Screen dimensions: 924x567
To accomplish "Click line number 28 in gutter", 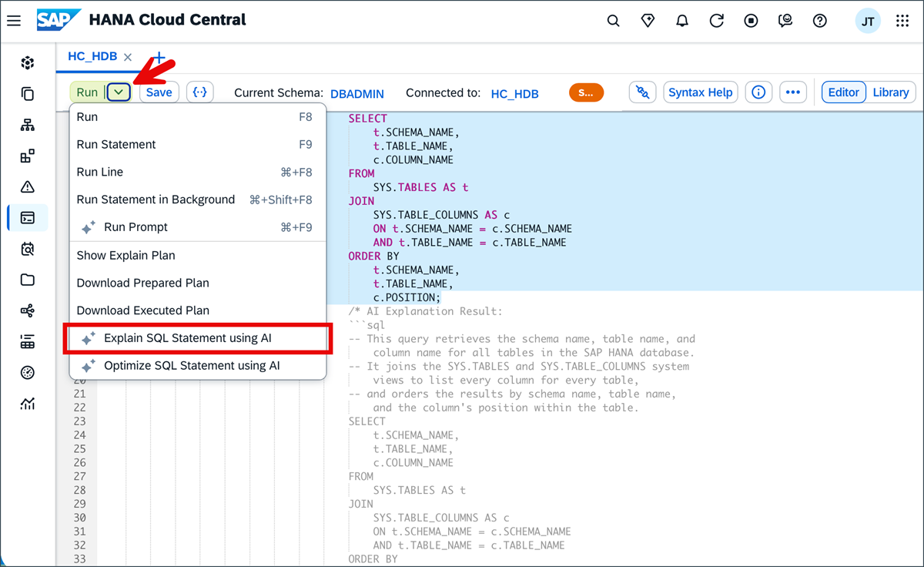I will pyautogui.click(x=81, y=490).
